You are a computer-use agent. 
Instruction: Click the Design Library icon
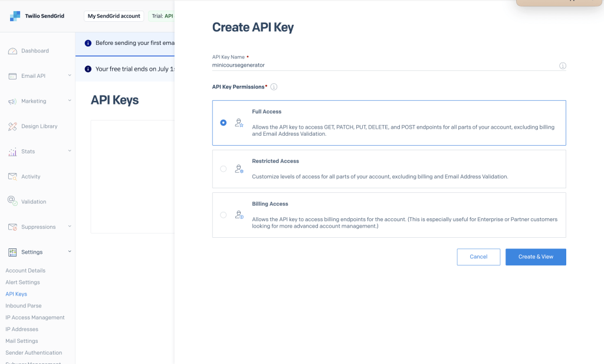coord(12,126)
